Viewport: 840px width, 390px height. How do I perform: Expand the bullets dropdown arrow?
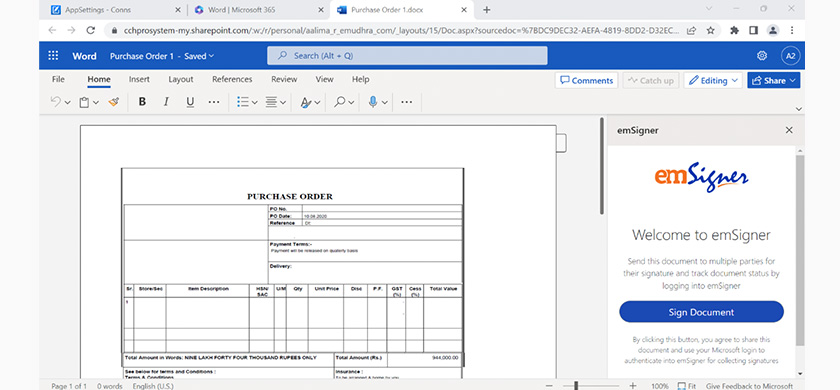(x=254, y=102)
